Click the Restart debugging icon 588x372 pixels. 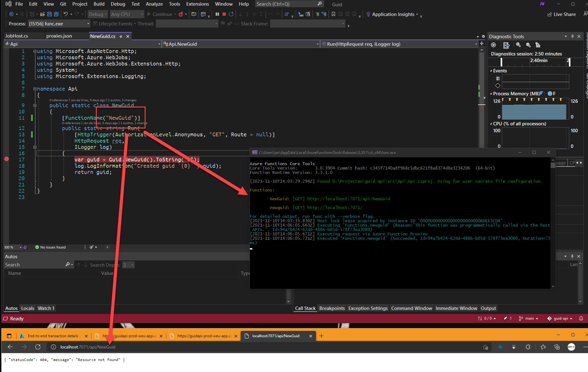coord(231,14)
